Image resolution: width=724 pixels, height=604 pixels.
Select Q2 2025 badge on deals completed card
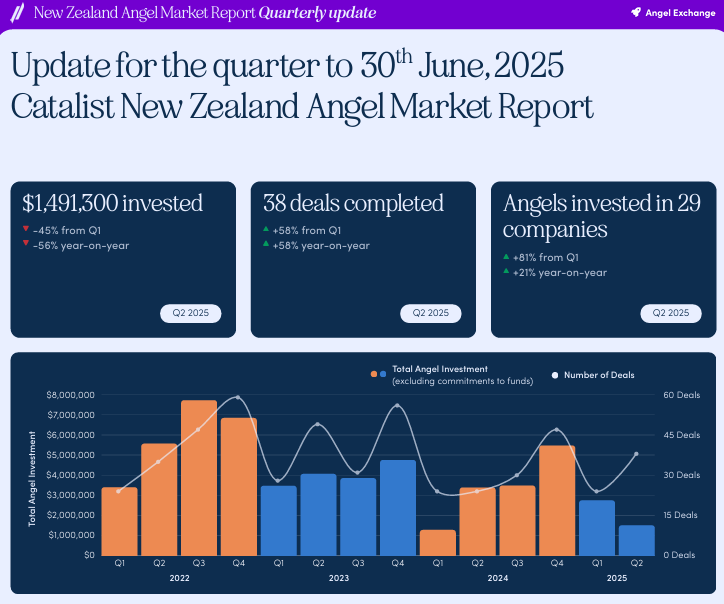(x=431, y=313)
